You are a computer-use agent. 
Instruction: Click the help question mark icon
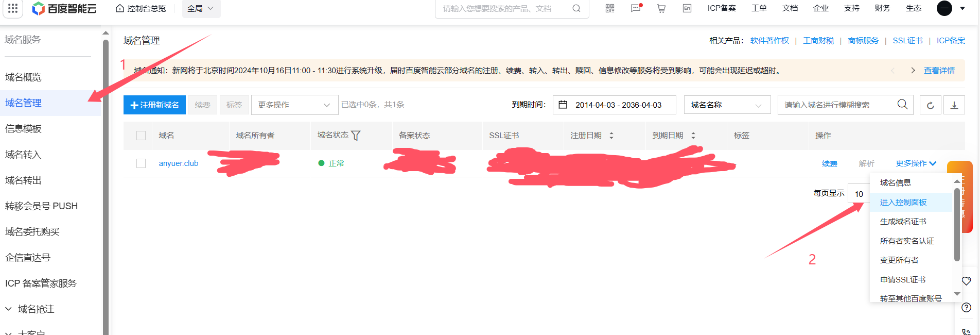pos(967,308)
